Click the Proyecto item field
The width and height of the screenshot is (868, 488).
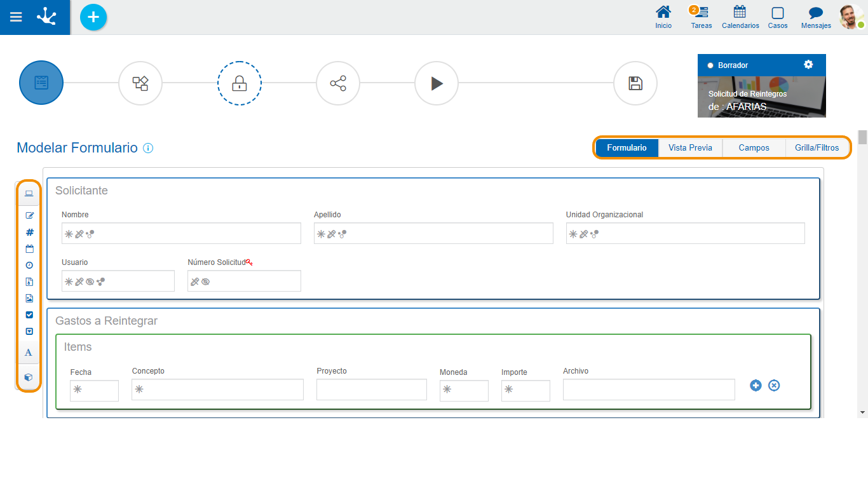[372, 390]
